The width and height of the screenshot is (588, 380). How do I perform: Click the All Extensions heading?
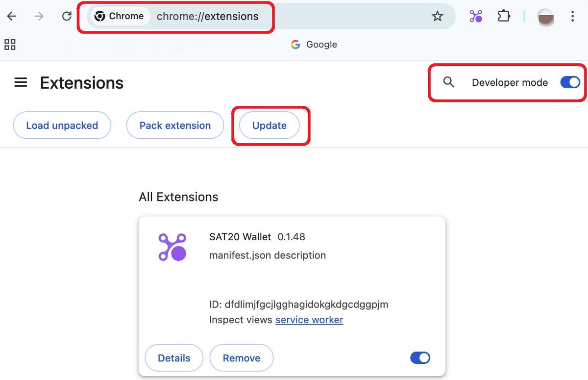[x=178, y=197]
